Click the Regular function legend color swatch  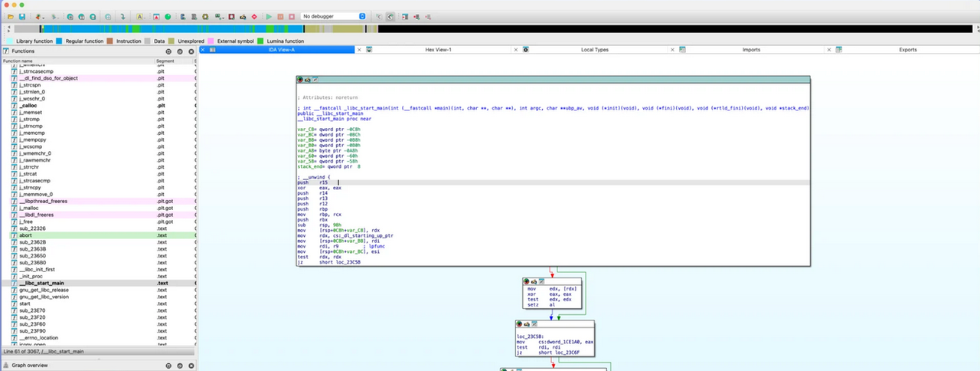point(59,41)
